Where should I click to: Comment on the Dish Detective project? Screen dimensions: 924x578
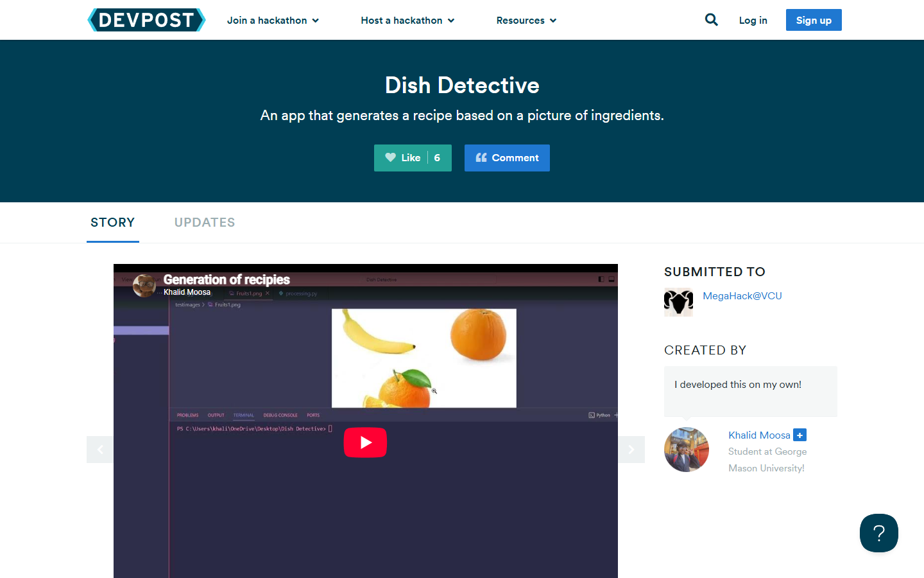507,158
